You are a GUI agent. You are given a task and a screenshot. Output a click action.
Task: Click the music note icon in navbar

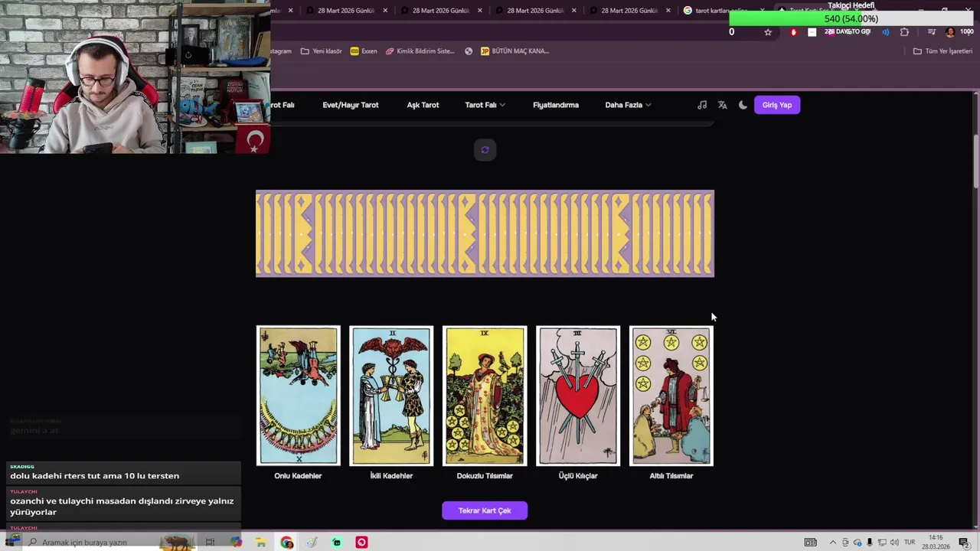point(702,105)
